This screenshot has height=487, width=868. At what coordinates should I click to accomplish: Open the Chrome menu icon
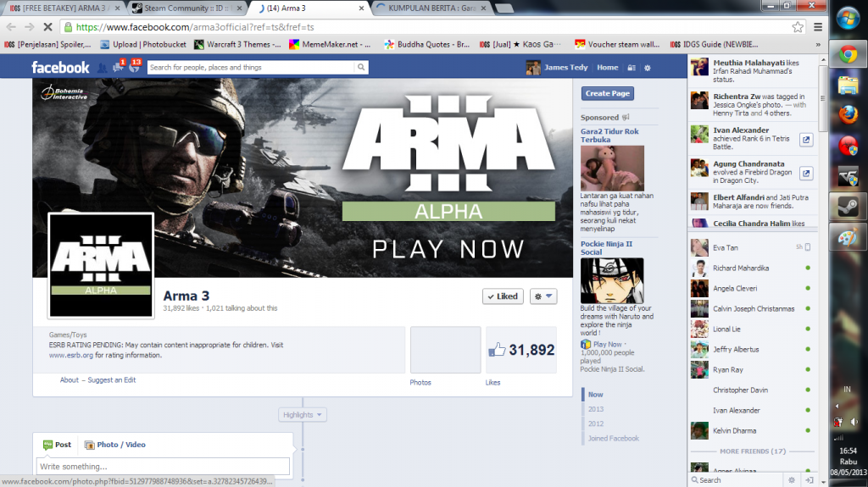click(818, 26)
